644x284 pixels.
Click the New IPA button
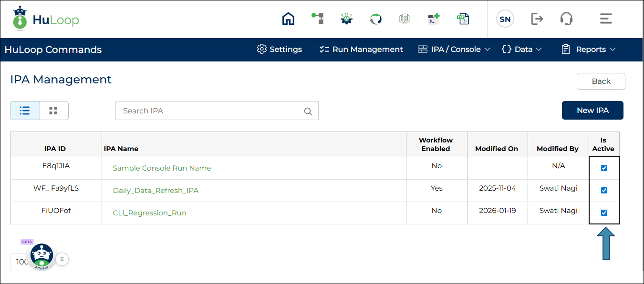point(592,111)
